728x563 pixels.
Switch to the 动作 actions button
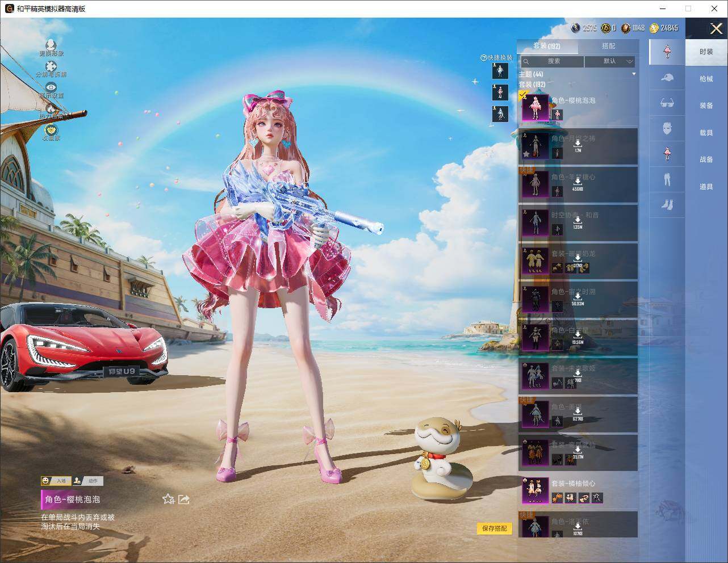pyautogui.click(x=88, y=481)
